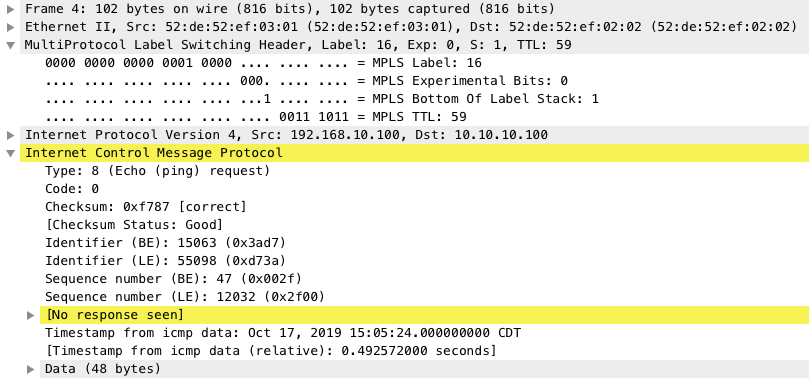Select the Code: 0 field
809x382 pixels.
[x=72, y=189]
